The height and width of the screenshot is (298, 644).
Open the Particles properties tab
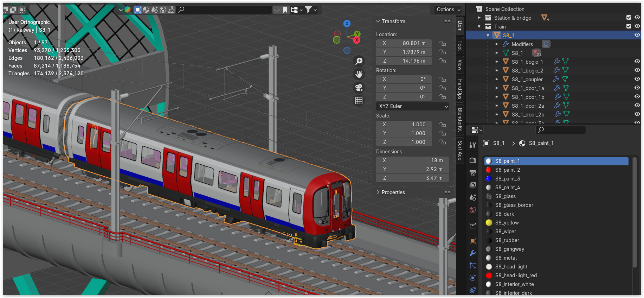point(472,266)
